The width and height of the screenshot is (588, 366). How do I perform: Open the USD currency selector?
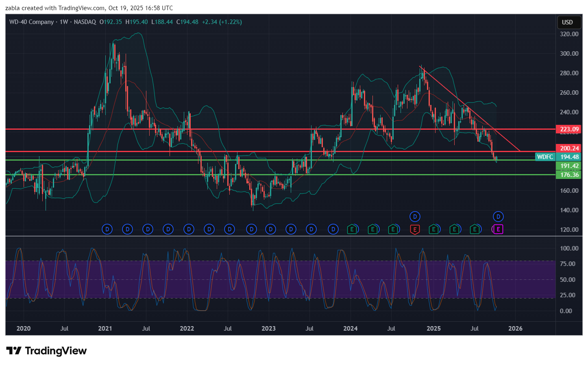pos(567,22)
